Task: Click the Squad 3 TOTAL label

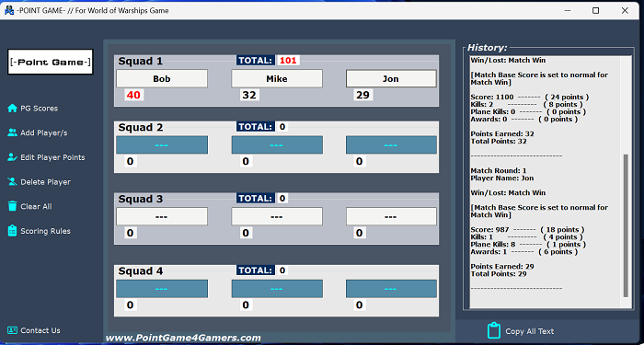Action: [256, 199]
